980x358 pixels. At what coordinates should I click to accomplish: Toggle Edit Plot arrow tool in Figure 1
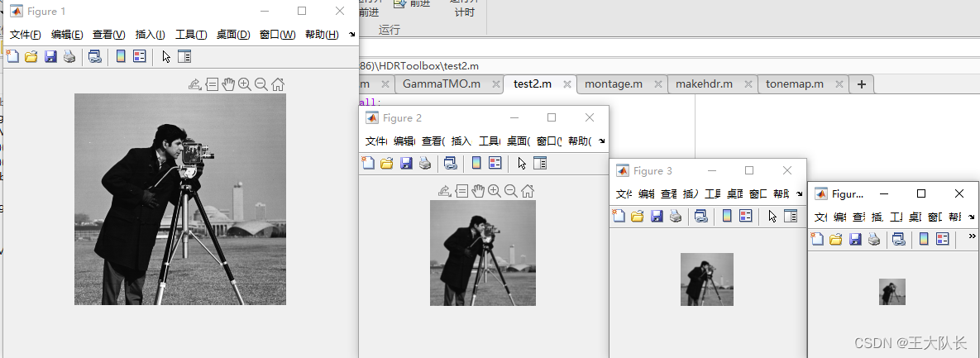(x=166, y=56)
